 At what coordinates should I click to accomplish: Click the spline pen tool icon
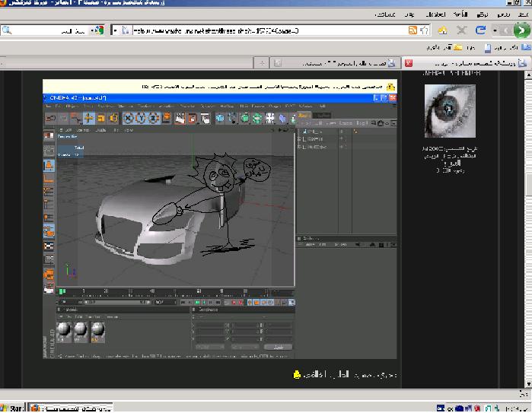232,119
